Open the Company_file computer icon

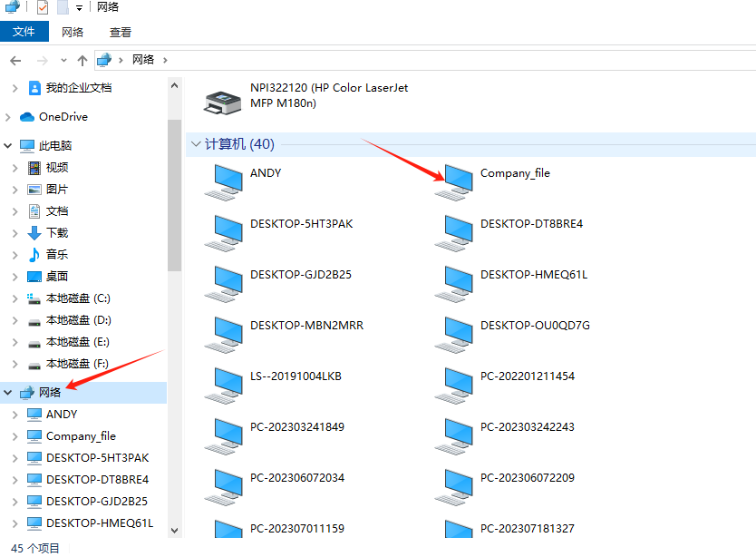click(x=453, y=181)
